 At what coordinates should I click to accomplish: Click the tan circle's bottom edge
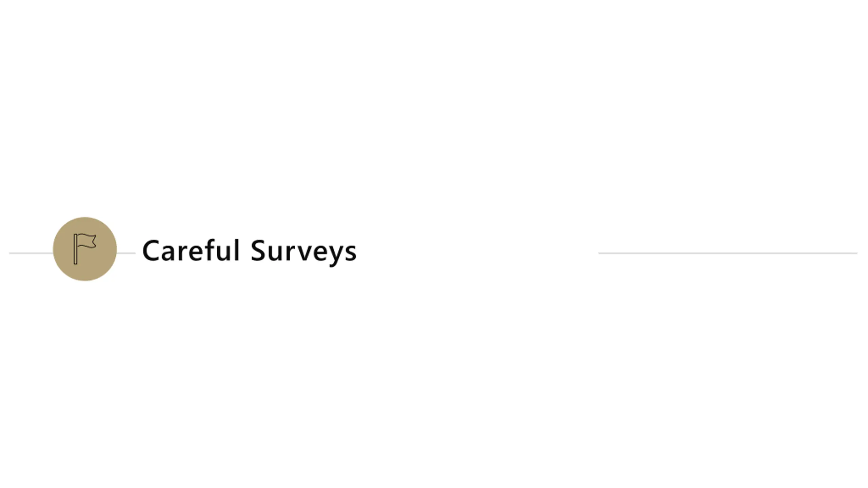pyautogui.click(x=85, y=280)
